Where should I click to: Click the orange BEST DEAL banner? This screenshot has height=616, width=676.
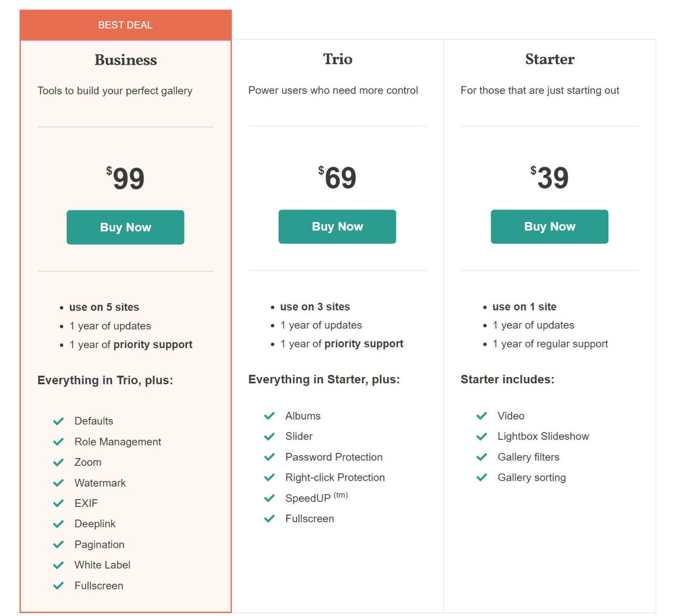126,25
